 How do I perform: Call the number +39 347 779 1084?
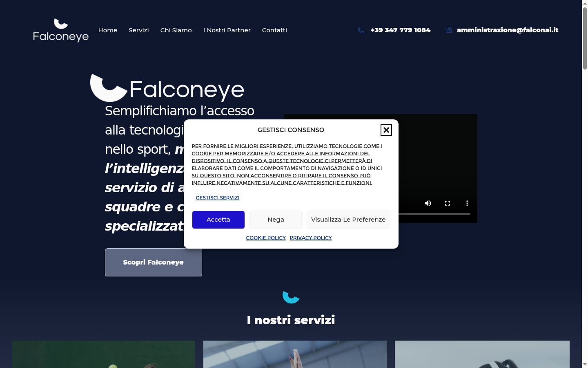coord(401,30)
